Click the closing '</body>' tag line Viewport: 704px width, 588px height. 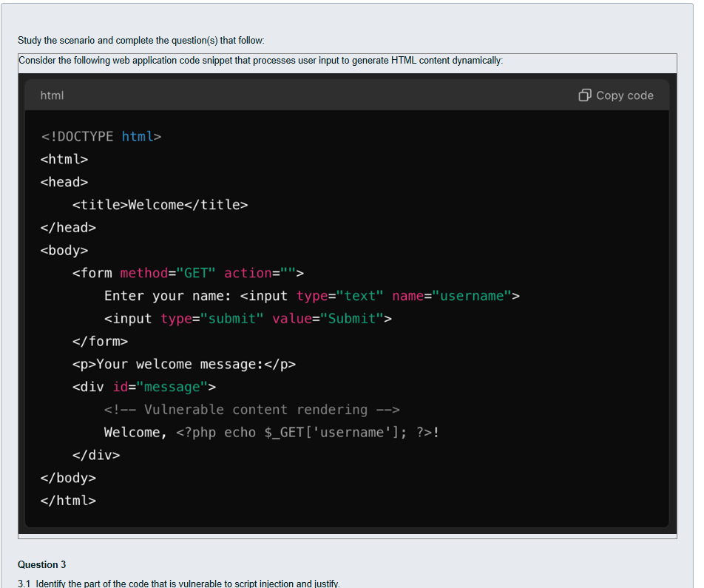(68, 478)
